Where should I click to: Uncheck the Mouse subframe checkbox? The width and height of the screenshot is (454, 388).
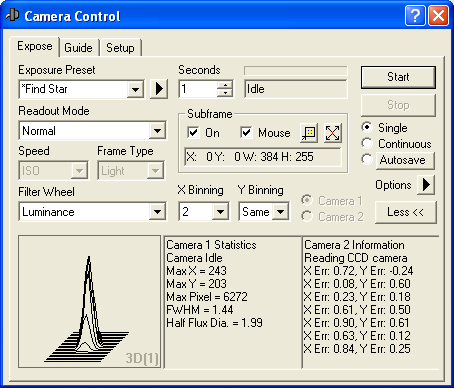[246, 132]
